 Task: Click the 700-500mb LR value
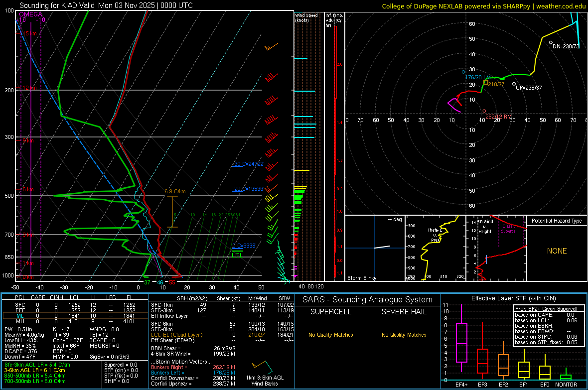(x=35, y=381)
